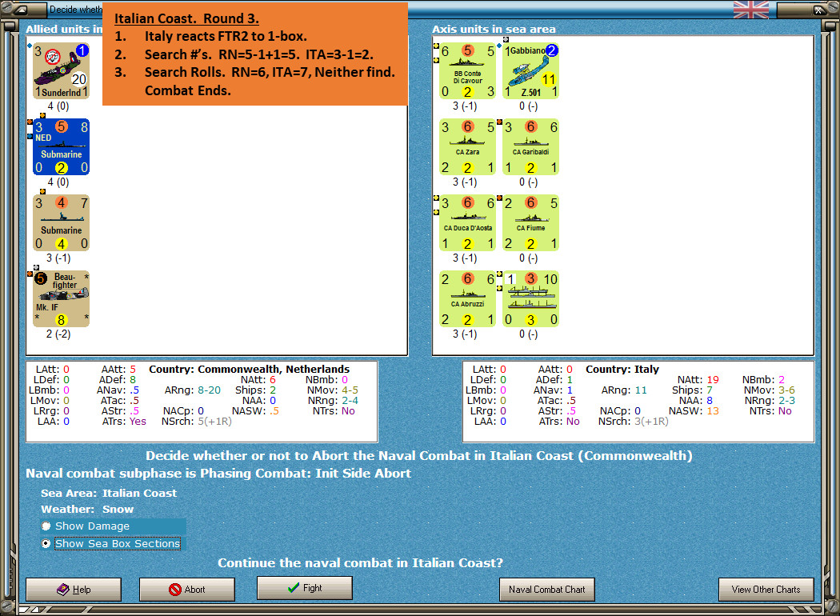The image size is (840, 616).
Task: Enable the Show Damage option
Action: click(x=46, y=526)
